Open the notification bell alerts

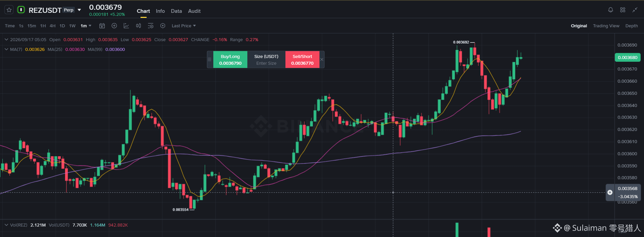coord(610,10)
